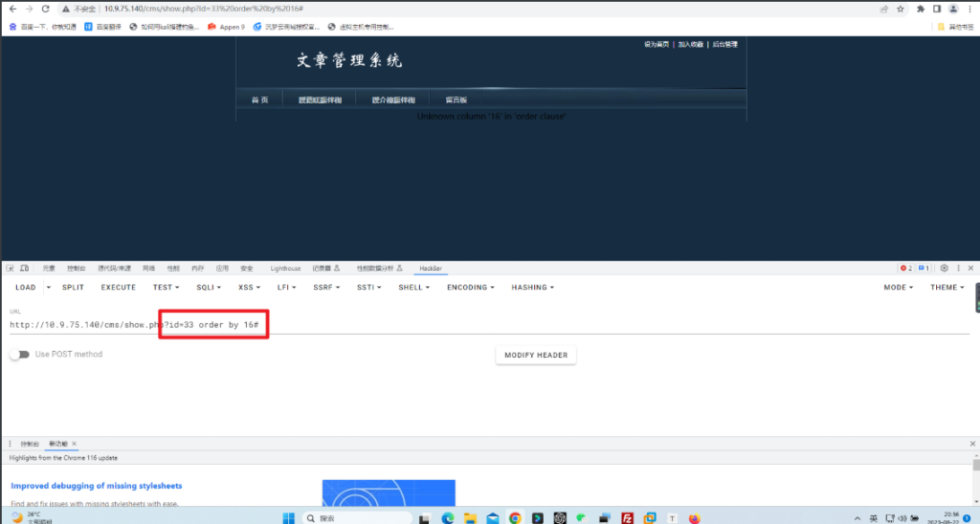Select the HackBar DevTools tab

[x=431, y=269]
